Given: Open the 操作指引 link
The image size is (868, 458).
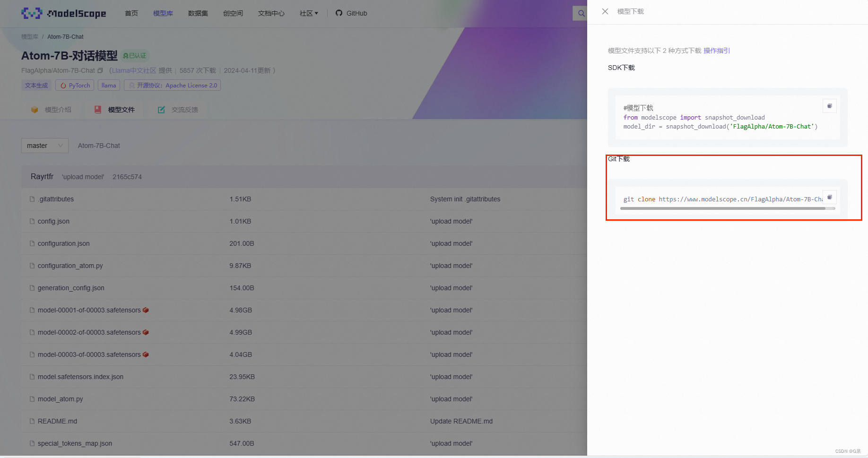Looking at the screenshot, I should pyautogui.click(x=717, y=51).
